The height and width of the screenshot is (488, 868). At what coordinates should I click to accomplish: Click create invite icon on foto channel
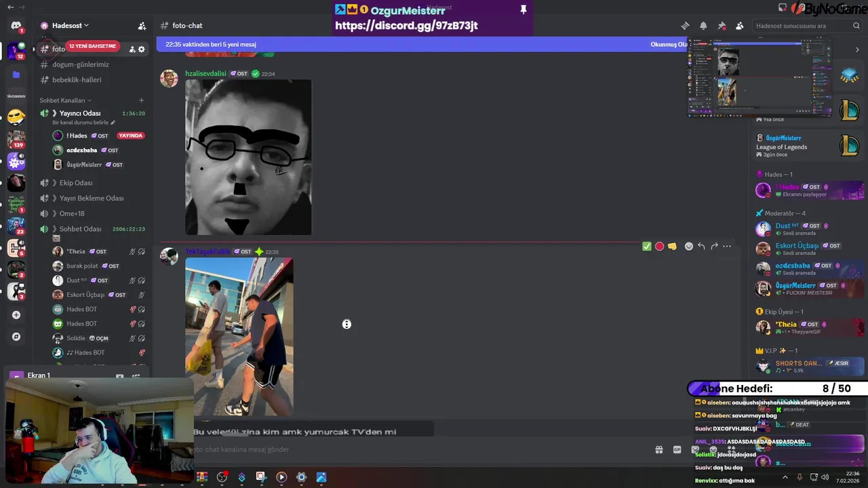132,49
